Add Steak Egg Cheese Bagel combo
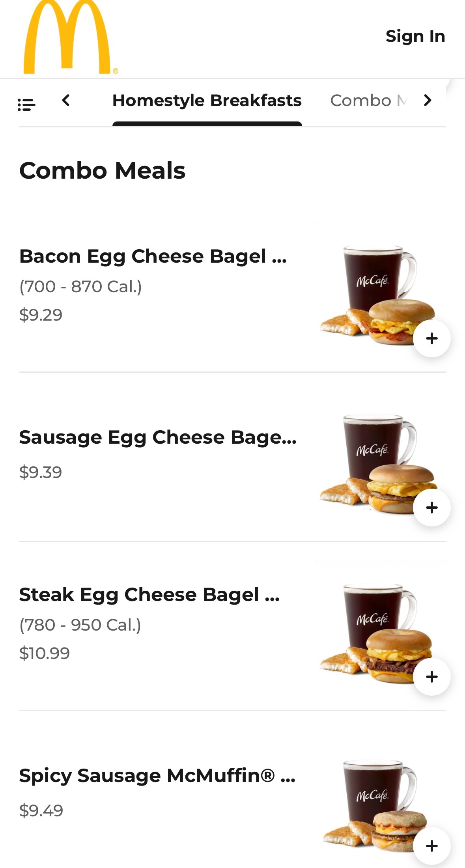 (x=432, y=677)
